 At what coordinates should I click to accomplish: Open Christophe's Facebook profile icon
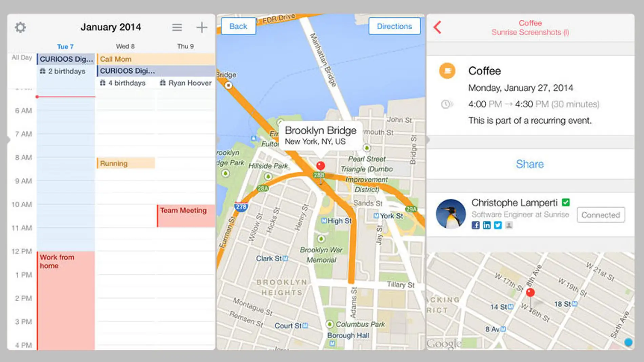coord(476,225)
